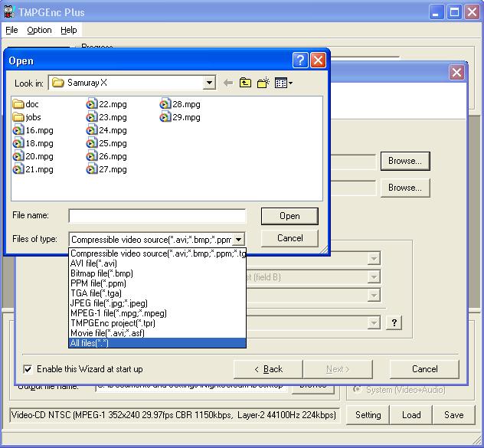Focus the File name input field
Screen dimensions: 484x448
[x=157, y=215]
